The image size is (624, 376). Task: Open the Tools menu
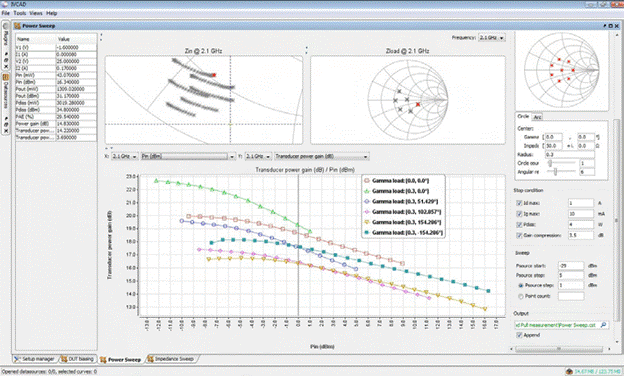click(20, 13)
